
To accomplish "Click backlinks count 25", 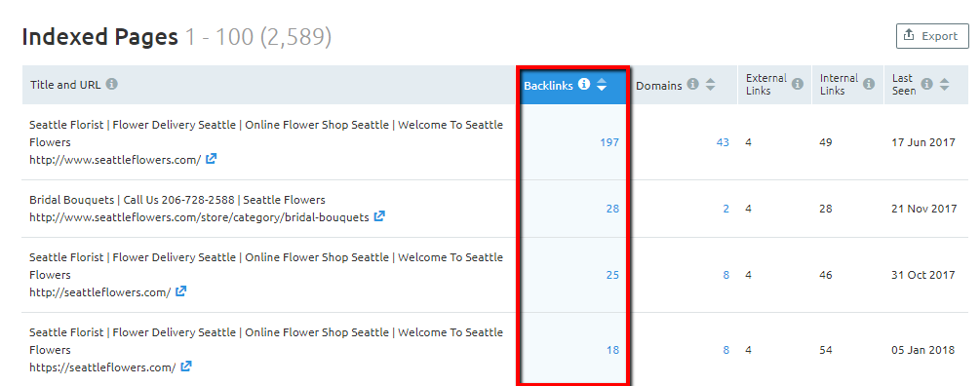I will click(612, 275).
